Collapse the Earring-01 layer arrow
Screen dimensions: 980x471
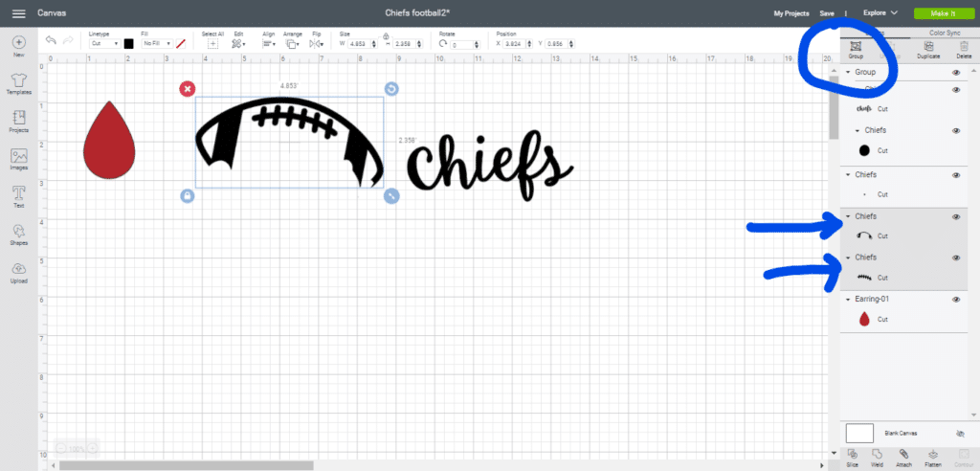(848, 300)
